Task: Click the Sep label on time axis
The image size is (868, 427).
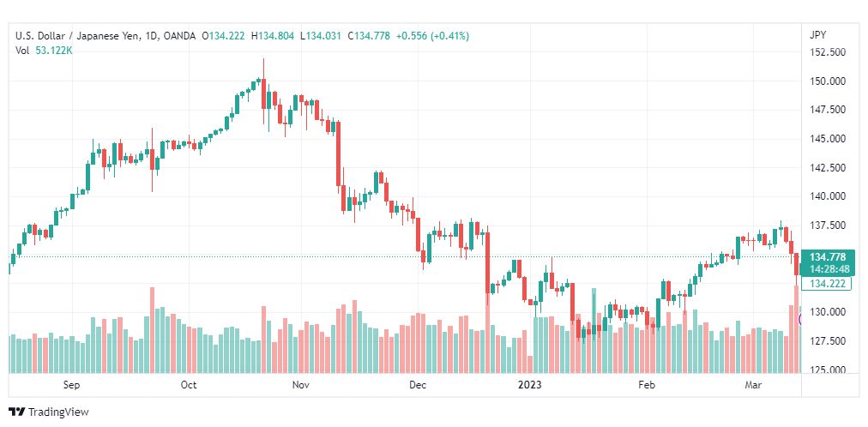Action: coord(71,384)
